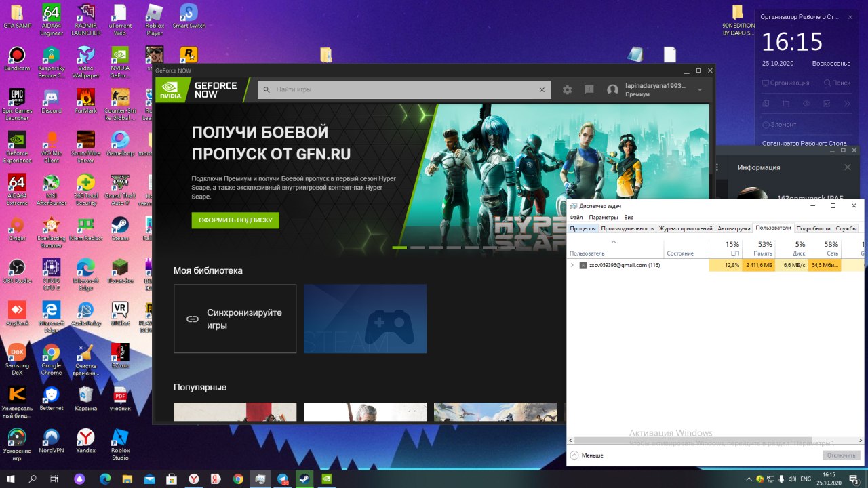
Task: Open Microsoft Edge from the taskbar
Action: 104,479
